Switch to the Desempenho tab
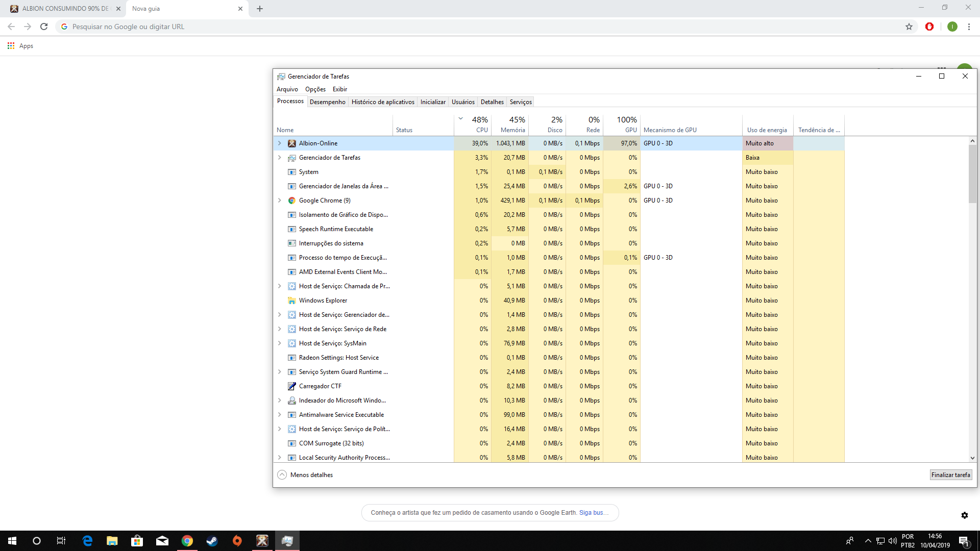Viewport: 980px width, 551px height. click(x=328, y=102)
